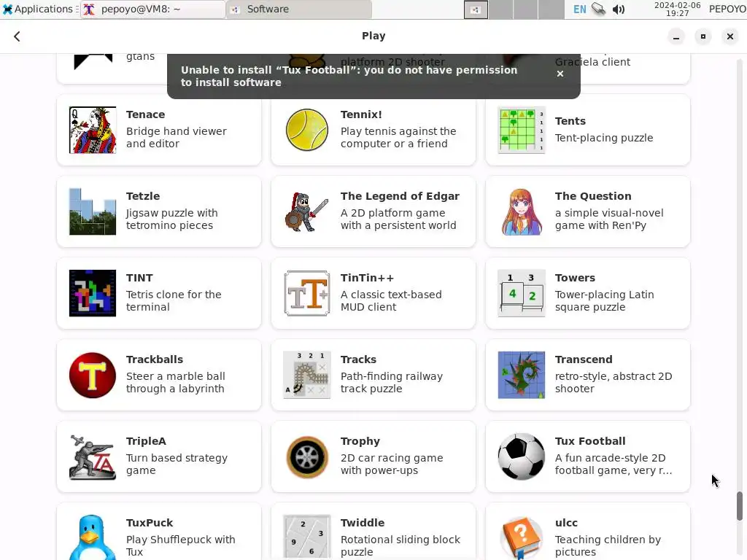
Task: Click 'retro-style, abstract 2D shooter' text
Action: coord(613,382)
